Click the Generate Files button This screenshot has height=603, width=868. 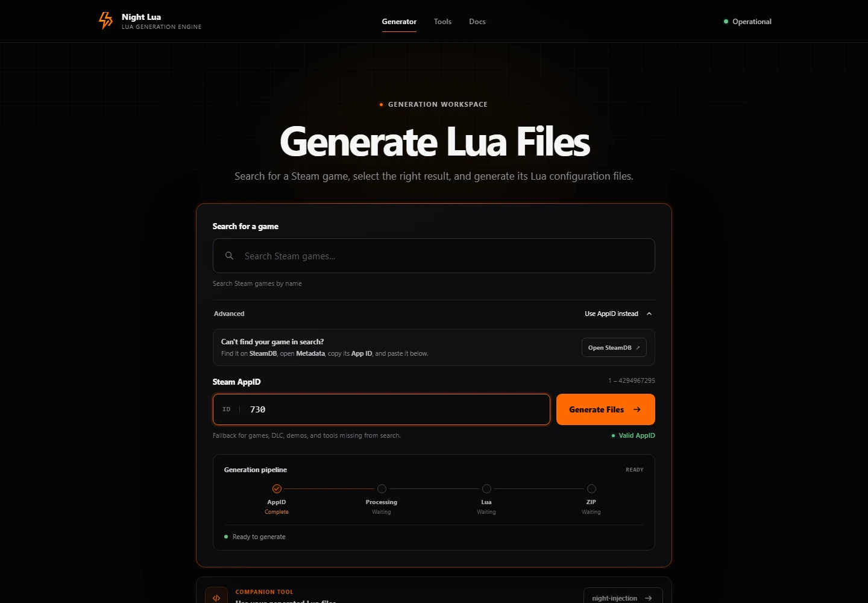point(605,409)
